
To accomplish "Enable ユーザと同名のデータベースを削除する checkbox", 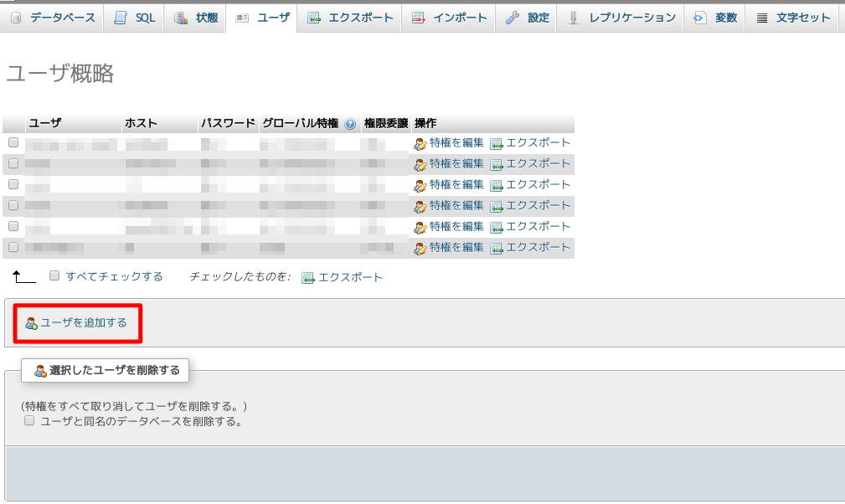I will 29,420.
